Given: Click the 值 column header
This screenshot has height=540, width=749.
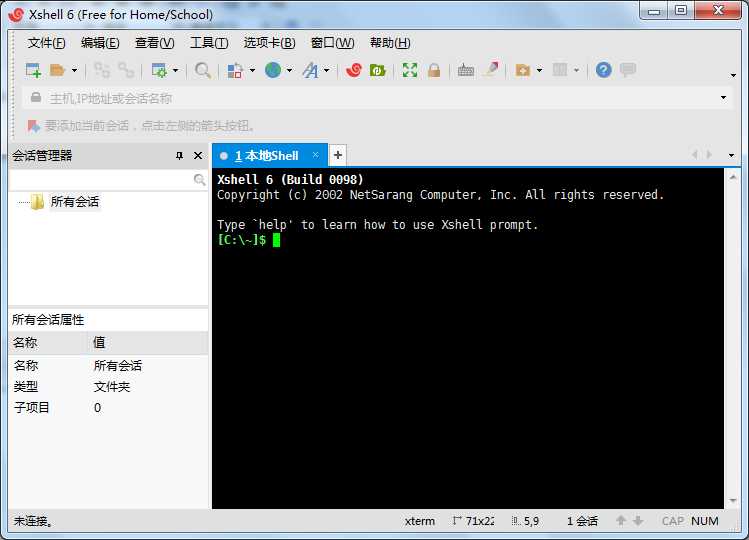Looking at the screenshot, I should pyautogui.click(x=149, y=343).
